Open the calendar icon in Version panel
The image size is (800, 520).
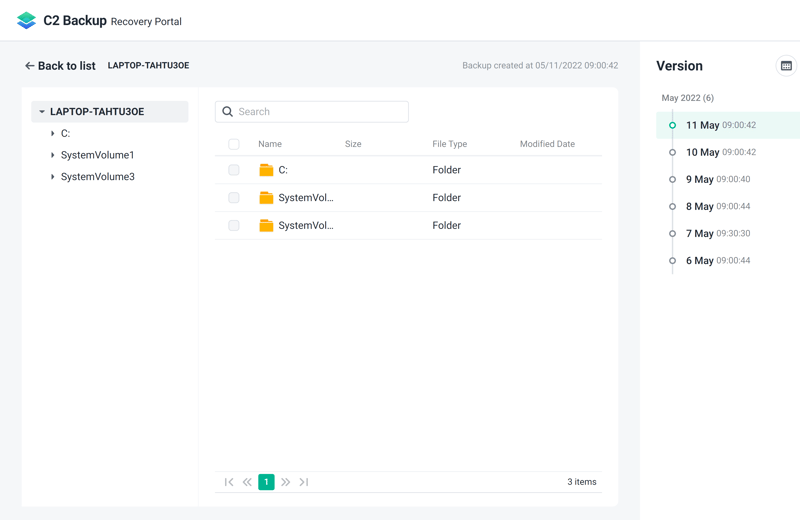click(786, 66)
